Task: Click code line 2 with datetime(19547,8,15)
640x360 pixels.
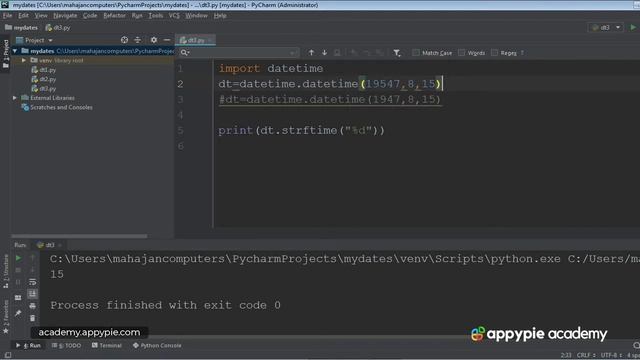Action: pos(330,84)
